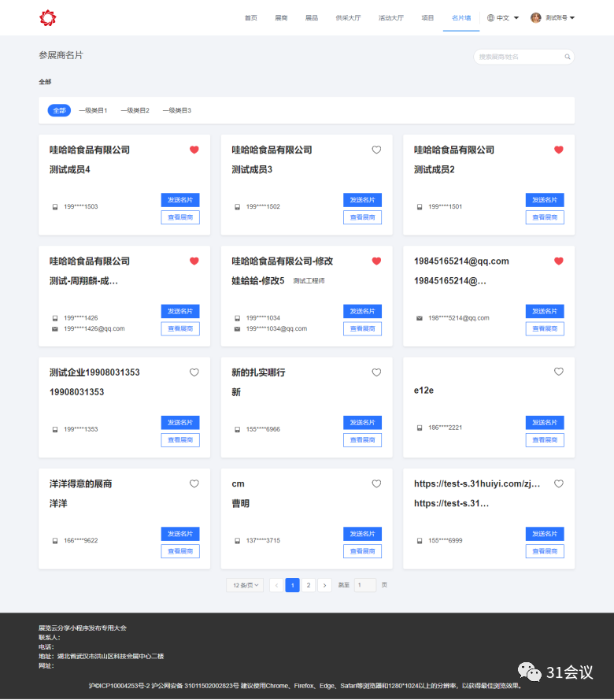Unfavorite the 测试成员4 card heart

coord(194,150)
